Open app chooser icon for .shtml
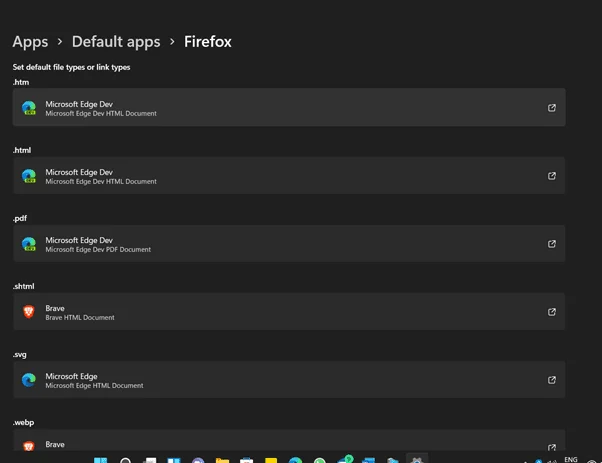Viewport: 602px width, 463px height. [x=552, y=312]
